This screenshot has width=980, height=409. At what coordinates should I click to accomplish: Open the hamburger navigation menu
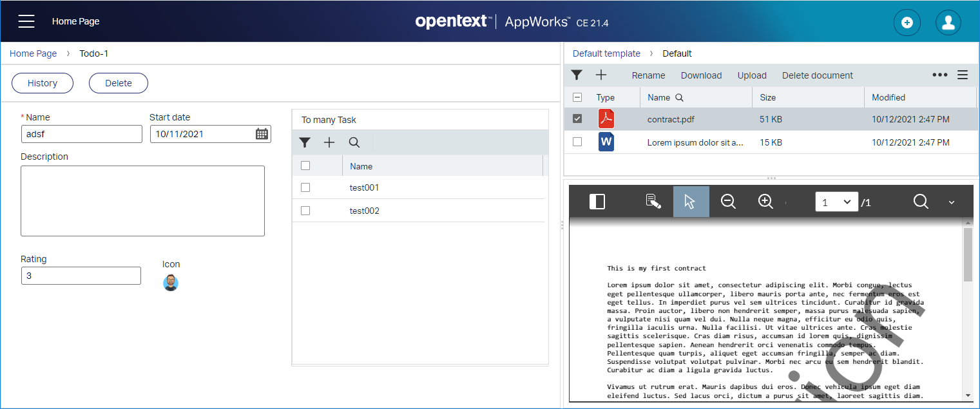pyautogui.click(x=26, y=21)
